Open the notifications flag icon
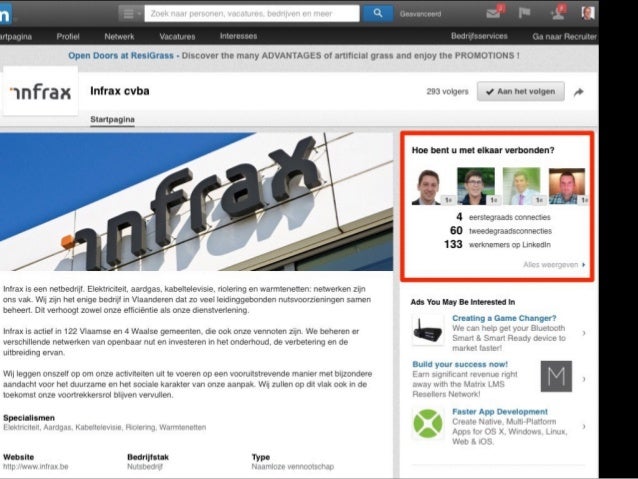The image size is (638, 479). 524,13
